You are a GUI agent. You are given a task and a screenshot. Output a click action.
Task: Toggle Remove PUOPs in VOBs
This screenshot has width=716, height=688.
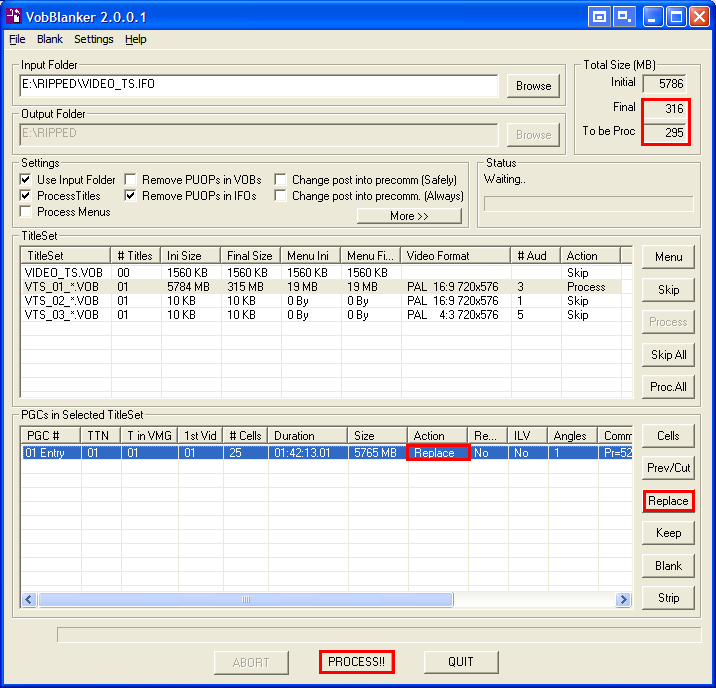tap(131, 180)
